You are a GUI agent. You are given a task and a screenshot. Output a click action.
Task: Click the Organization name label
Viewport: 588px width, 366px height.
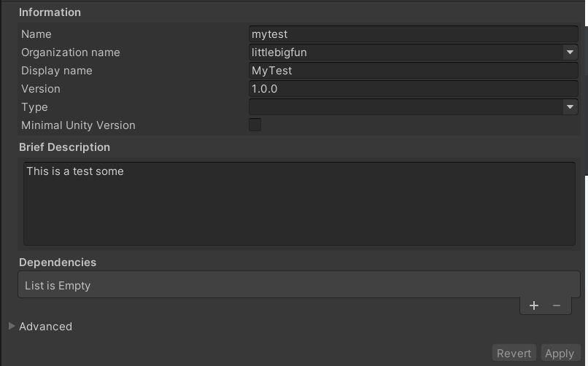tap(71, 52)
